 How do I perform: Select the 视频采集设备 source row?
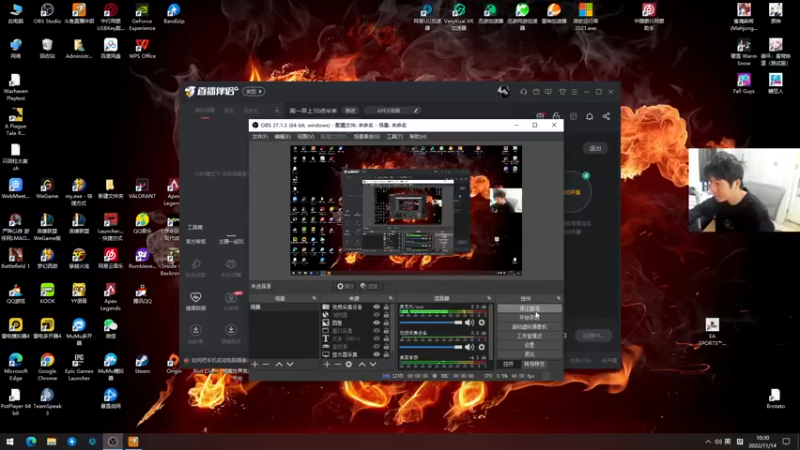point(357,307)
